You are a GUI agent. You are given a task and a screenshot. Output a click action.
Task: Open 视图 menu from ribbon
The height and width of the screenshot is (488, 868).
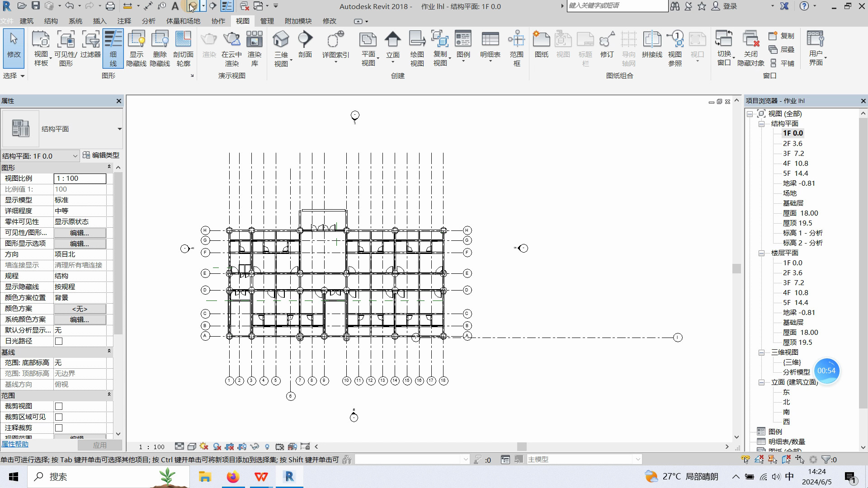242,21
